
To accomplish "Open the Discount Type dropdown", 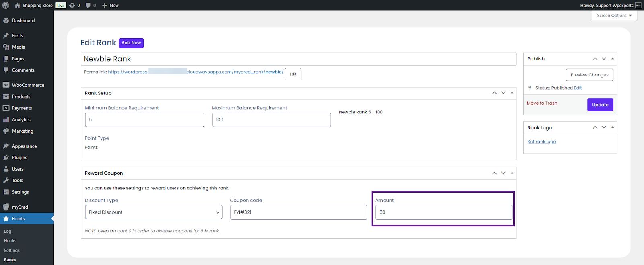I will [153, 212].
